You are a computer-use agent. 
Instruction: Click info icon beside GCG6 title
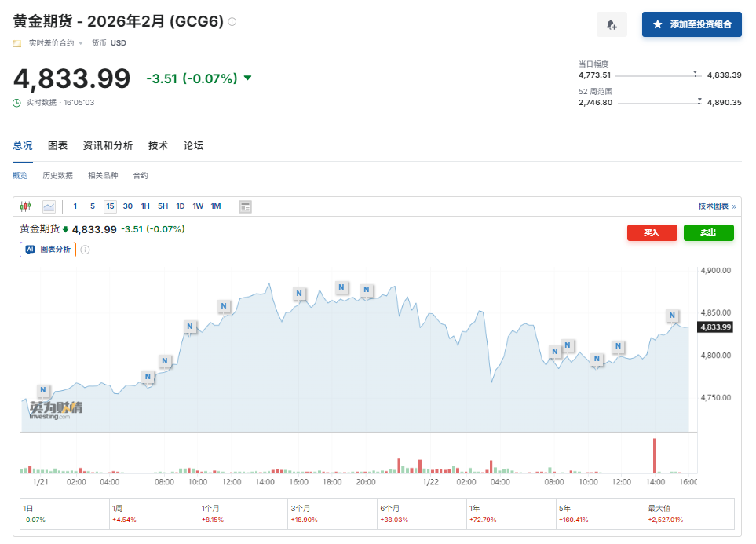tap(232, 22)
